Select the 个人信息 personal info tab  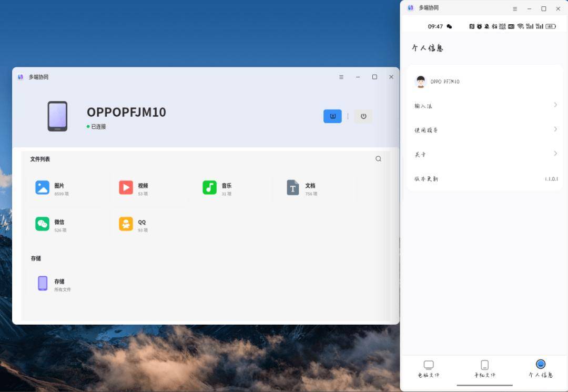click(541, 369)
